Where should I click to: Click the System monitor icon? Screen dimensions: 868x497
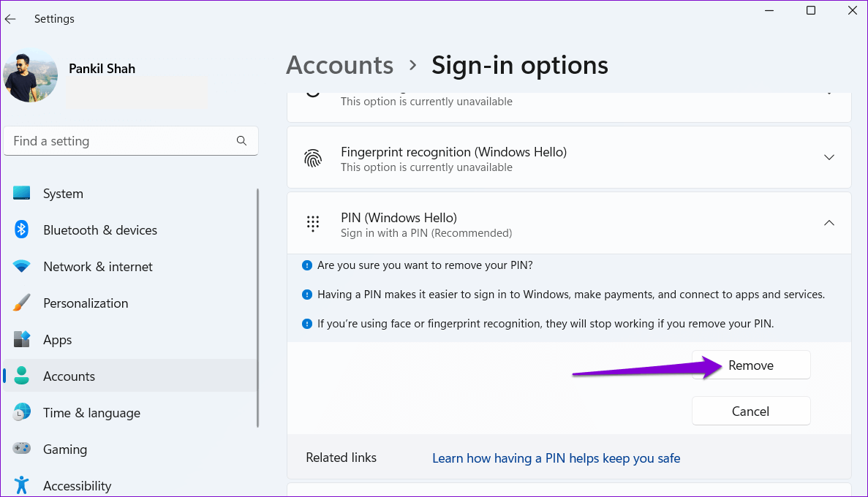coord(22,193)
